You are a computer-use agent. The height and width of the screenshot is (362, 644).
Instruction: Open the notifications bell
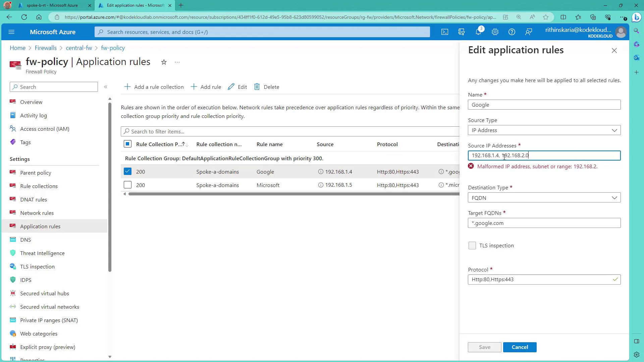pyautogui.click(x=478, y=32)
